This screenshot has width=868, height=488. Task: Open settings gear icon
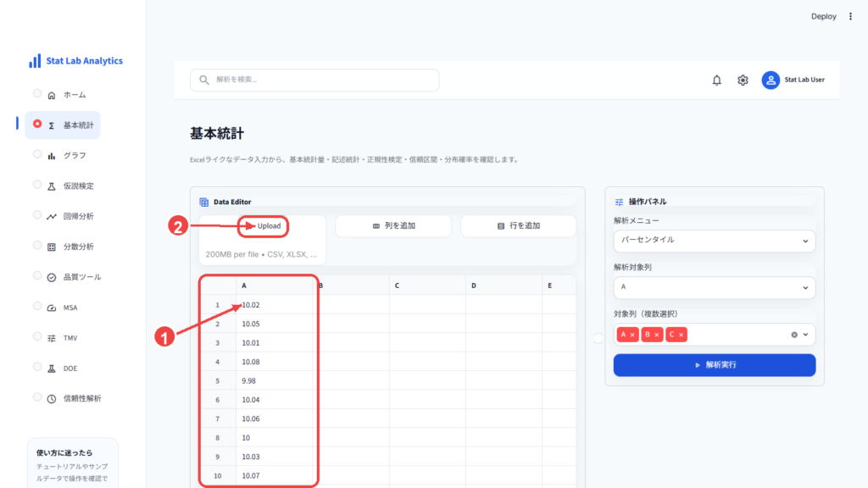[743, 80]
